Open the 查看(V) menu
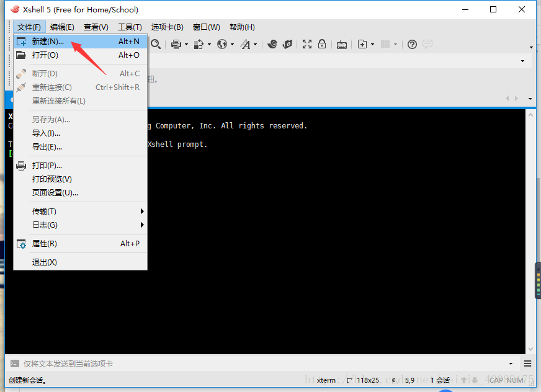This screenshot has height=392, width=541. 96,27
